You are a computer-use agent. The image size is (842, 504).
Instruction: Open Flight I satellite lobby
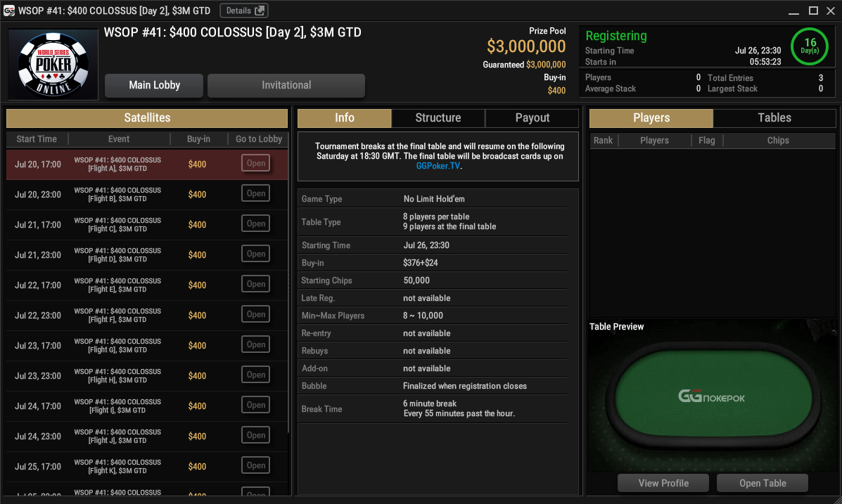[255, 406]
